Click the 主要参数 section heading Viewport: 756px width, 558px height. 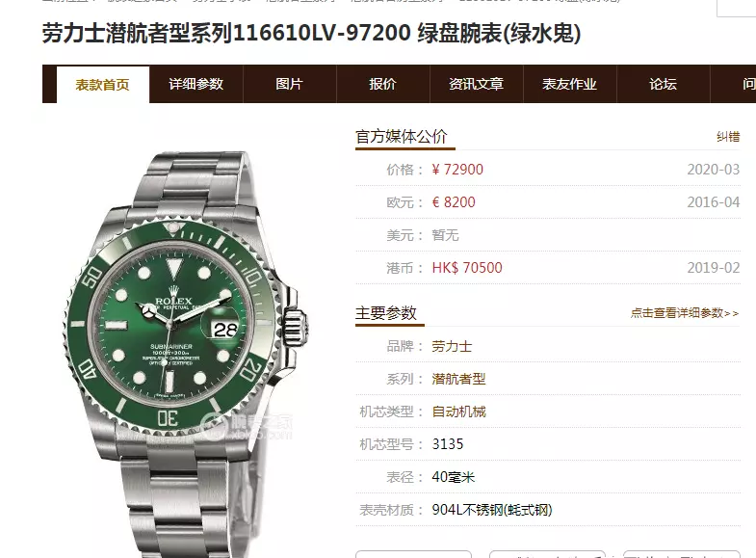[386, 313]
